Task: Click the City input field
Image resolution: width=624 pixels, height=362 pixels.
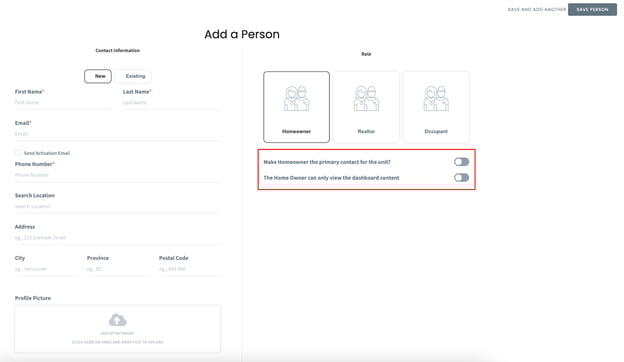Action: pos(45,269)
